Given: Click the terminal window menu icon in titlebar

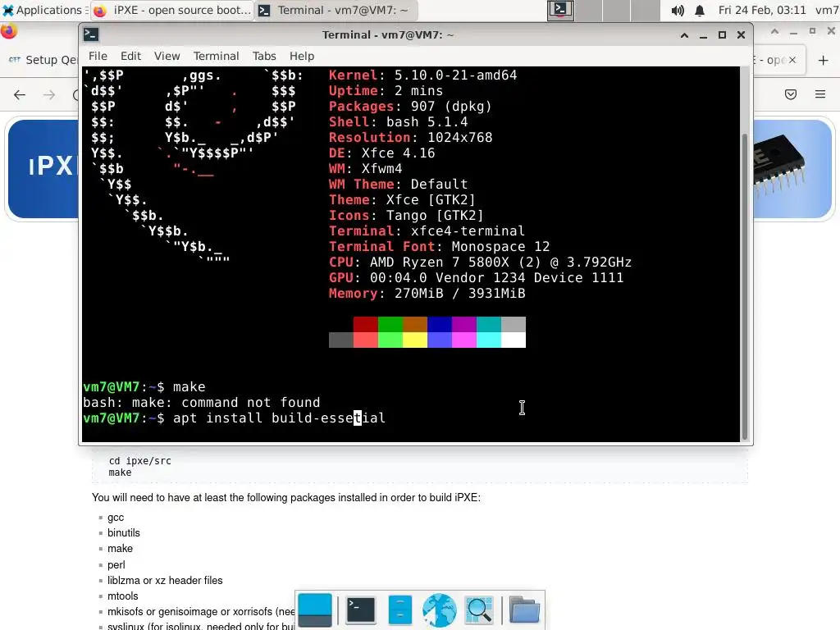Looking at the screenshot, I should (90, 34).
